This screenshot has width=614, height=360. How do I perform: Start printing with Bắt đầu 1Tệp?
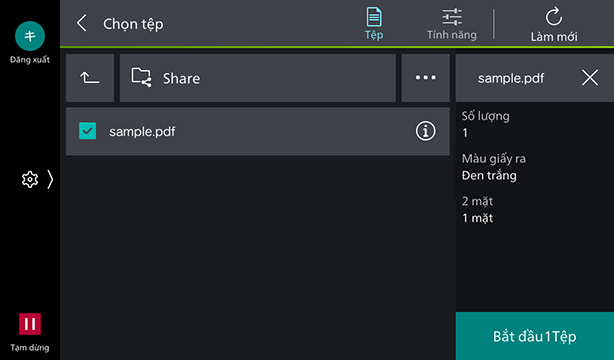(535, 336)
